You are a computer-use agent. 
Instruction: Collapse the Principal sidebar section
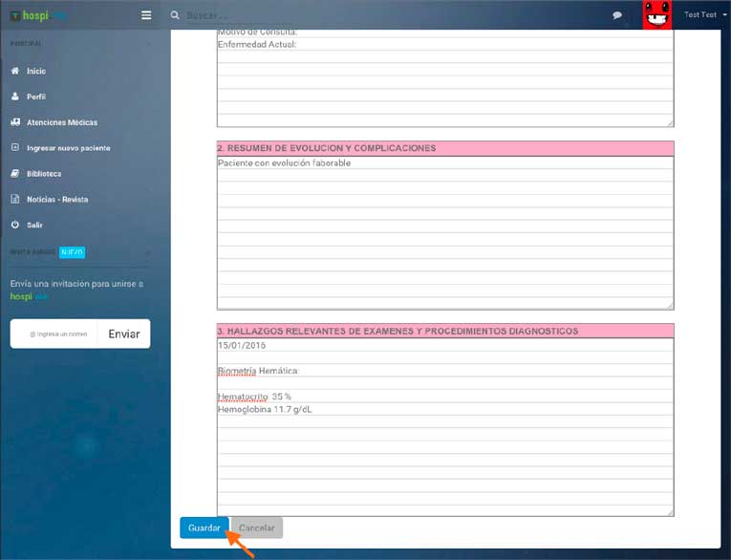pyautogui.click(x=148, y=44)
